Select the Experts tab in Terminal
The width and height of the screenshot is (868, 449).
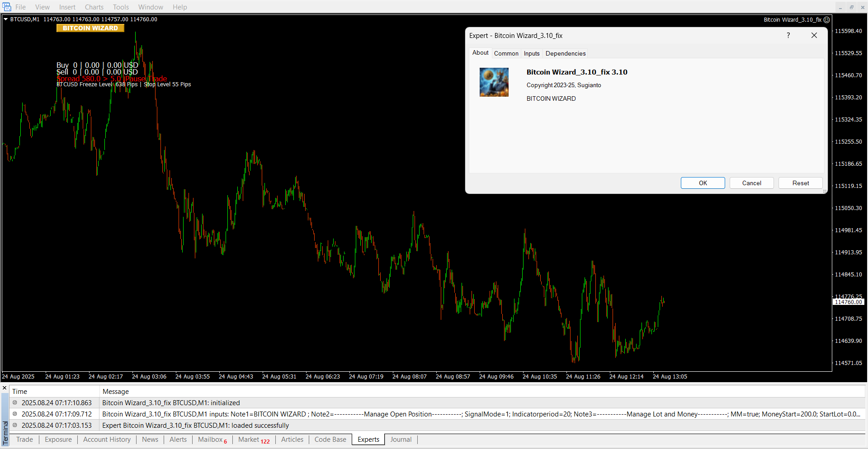(368, 440)
